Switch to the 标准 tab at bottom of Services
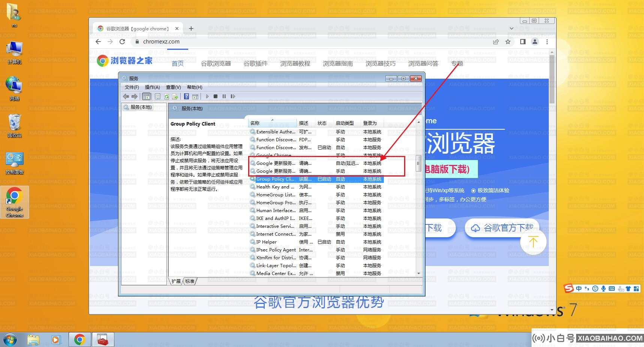This screenshot has width=644, height=347. click(190, 281)
